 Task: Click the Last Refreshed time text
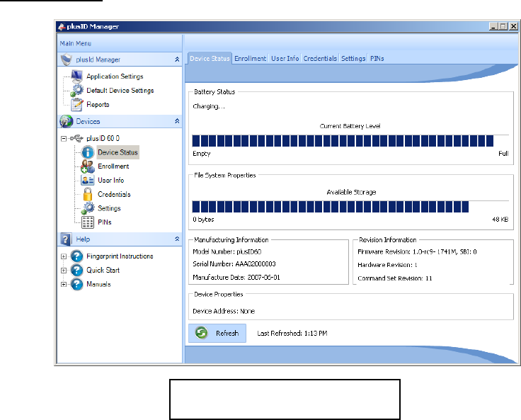click(292, 333)
